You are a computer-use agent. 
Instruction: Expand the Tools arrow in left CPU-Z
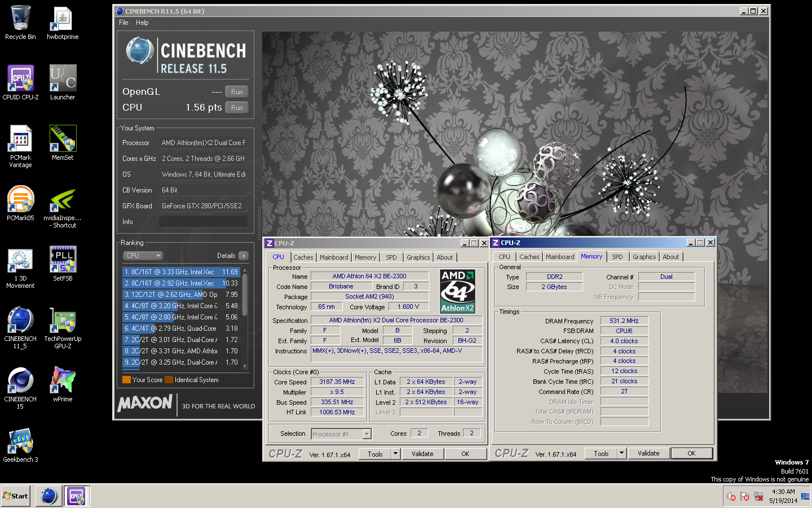396,454
